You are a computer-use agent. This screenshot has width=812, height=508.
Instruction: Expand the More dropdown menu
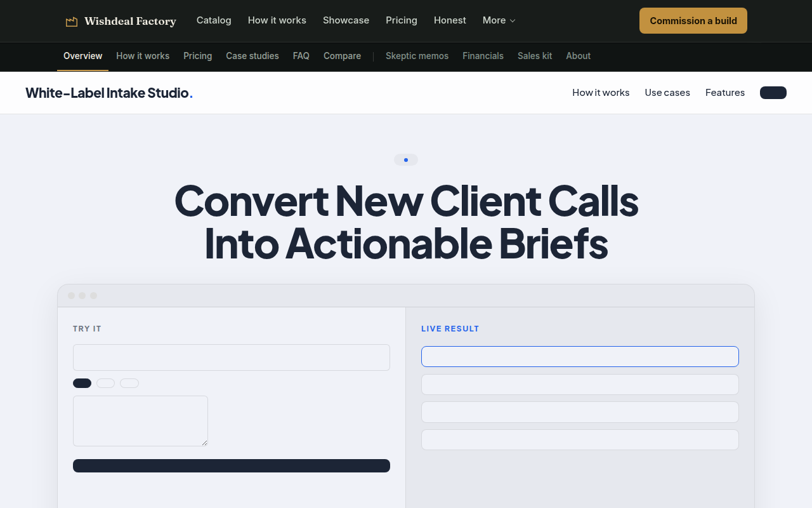(499, 20)
